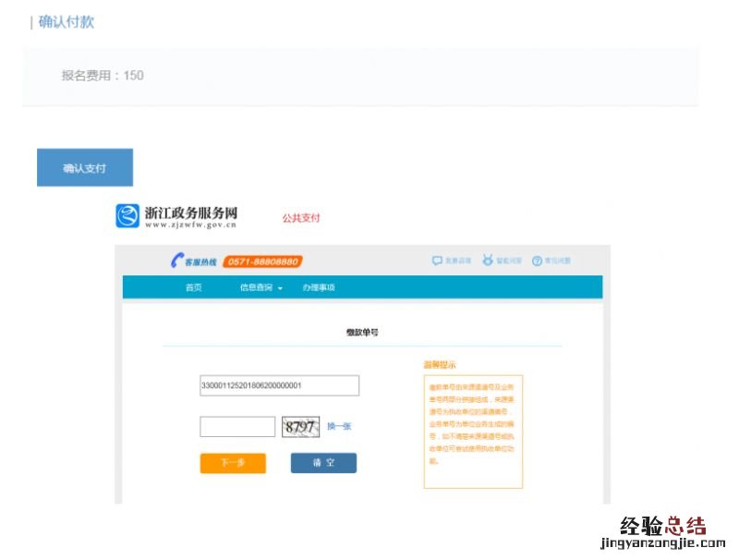Click the 报名费用：150 text
Image resolution: width=739 pixels, height=560 pixels.
(x=103, y=76)
